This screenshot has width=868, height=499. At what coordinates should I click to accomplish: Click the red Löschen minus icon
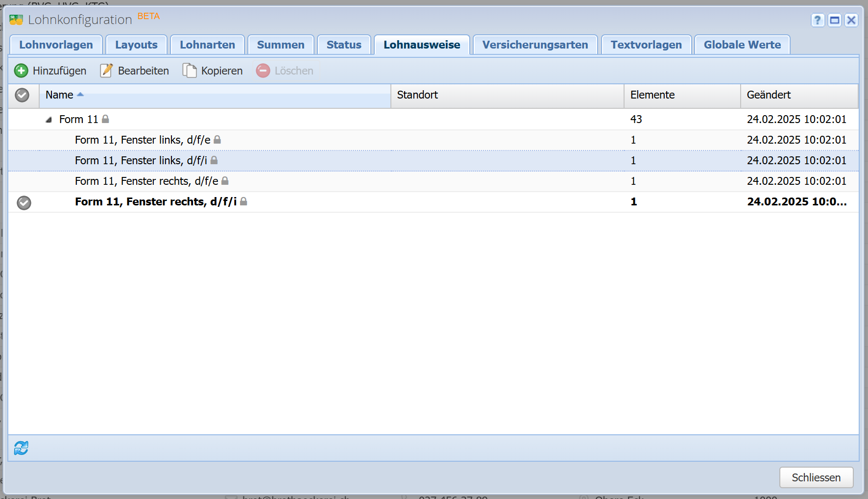pos(263,71)
